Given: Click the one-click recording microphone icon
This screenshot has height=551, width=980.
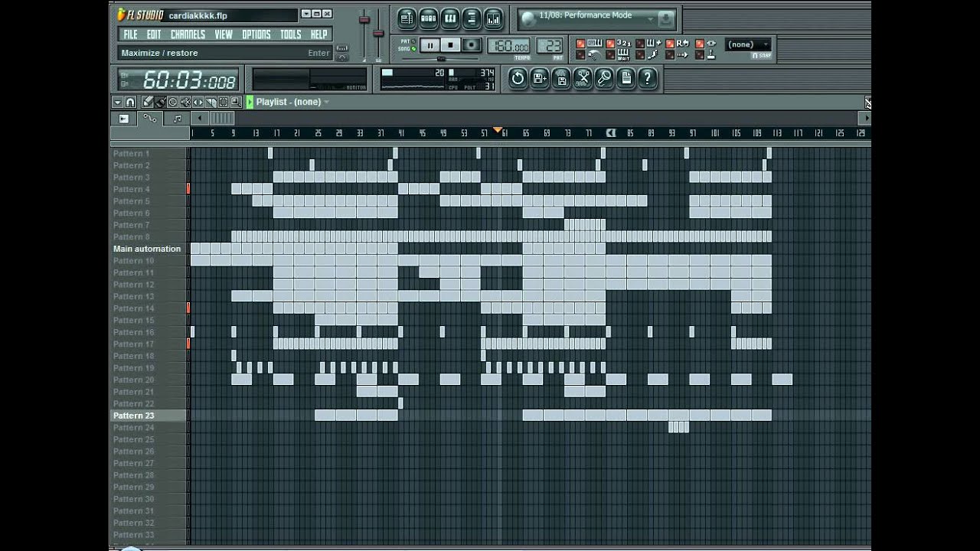Looking at the screenshot, I should tap(604, 78).
